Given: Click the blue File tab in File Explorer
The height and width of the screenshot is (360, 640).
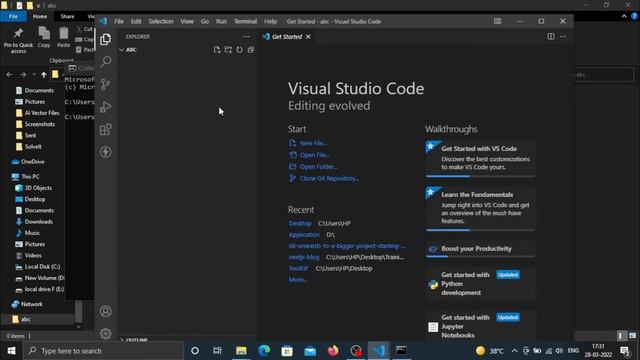Looking at the screenshot, I should (x=13, y=16).
